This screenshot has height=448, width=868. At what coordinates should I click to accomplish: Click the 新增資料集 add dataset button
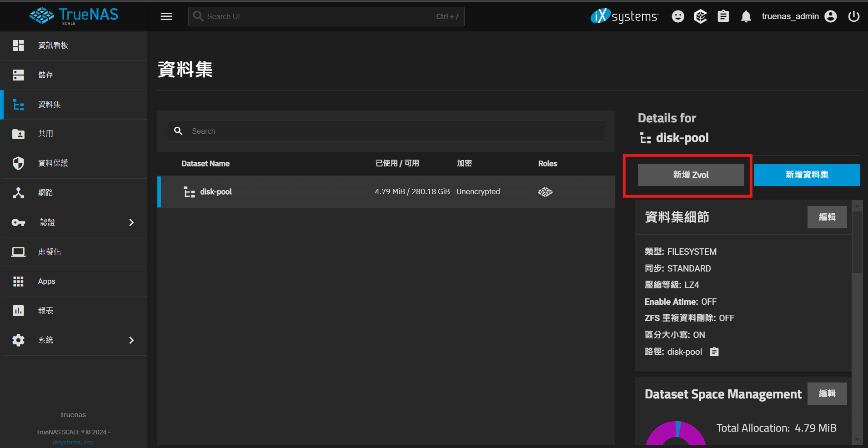807,175
